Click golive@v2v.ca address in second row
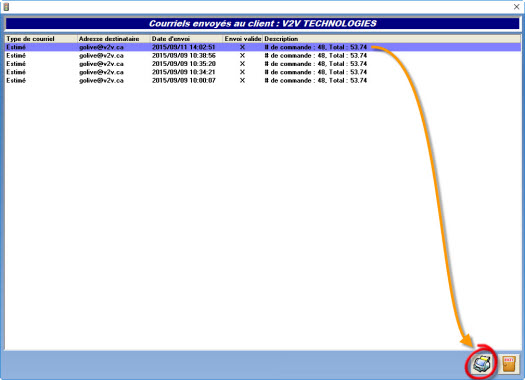The width and height of the screenshot is (525, 380). (x=101, y=56)
